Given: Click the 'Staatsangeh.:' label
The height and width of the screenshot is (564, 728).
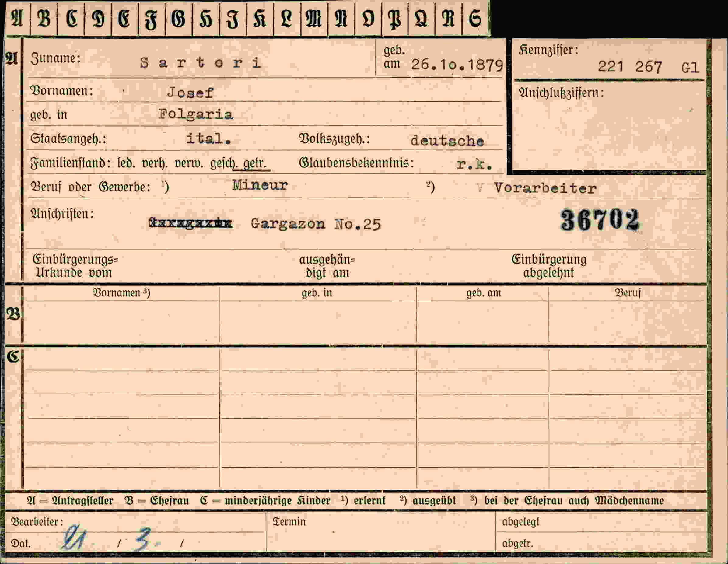Looking at the screenshot, I should 68,139.
